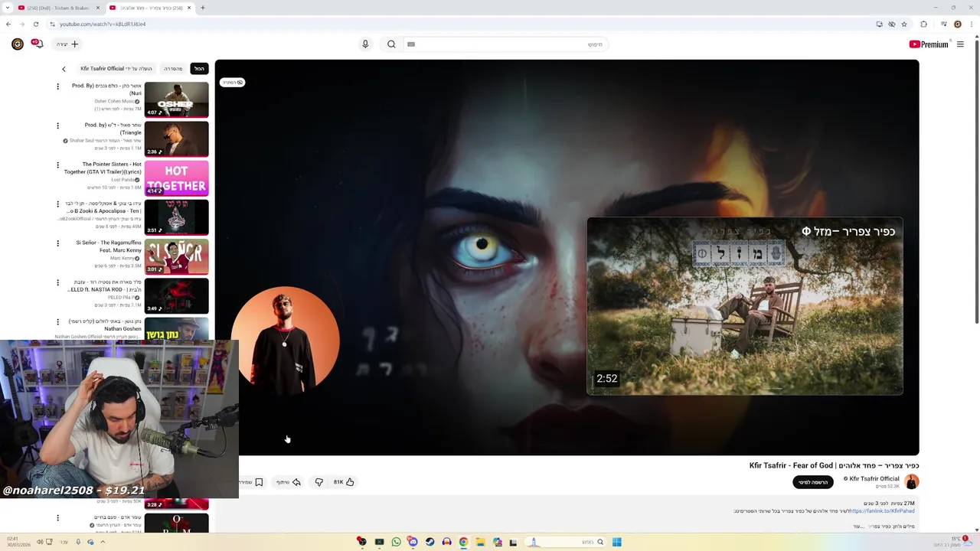Open the YouTube account avatar menu

tap(18, 44)
